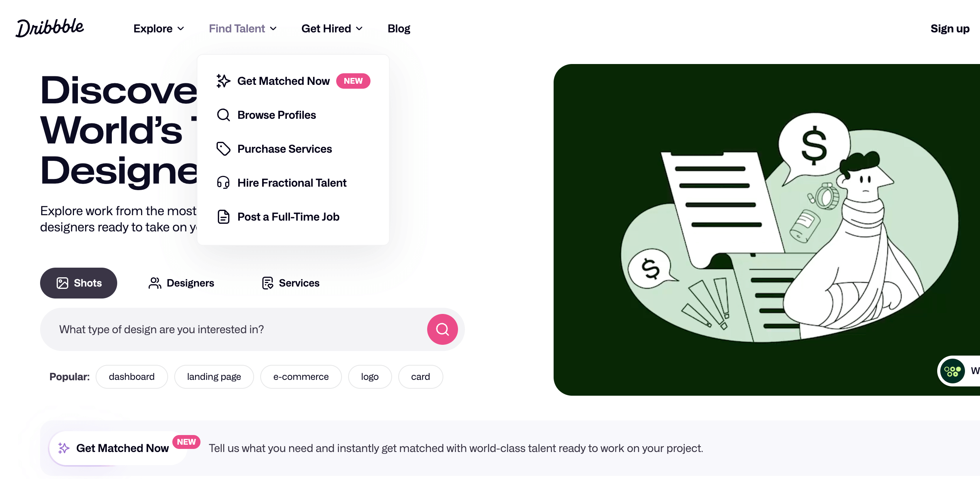Click the Sign up link
The height and width of the screenshot is (479, 980).
(950, 29)
